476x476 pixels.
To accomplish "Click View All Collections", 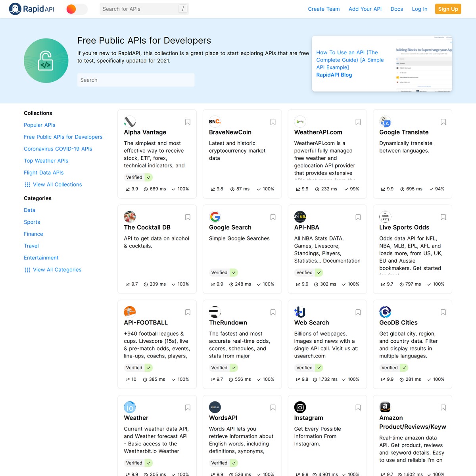I will point(53,184).
